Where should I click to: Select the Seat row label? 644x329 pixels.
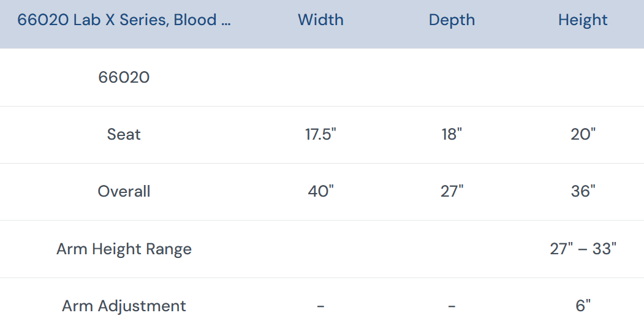click(x=124, y=134)
